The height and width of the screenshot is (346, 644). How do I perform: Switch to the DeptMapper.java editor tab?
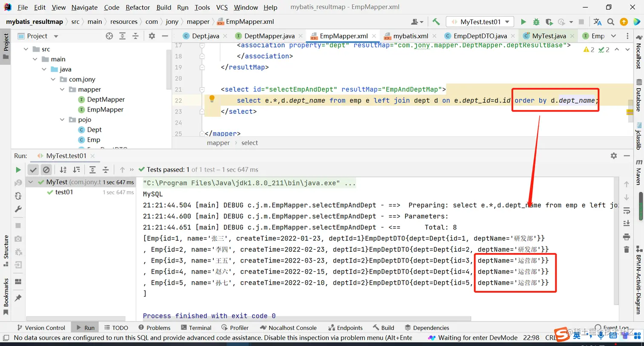[269, 36]
